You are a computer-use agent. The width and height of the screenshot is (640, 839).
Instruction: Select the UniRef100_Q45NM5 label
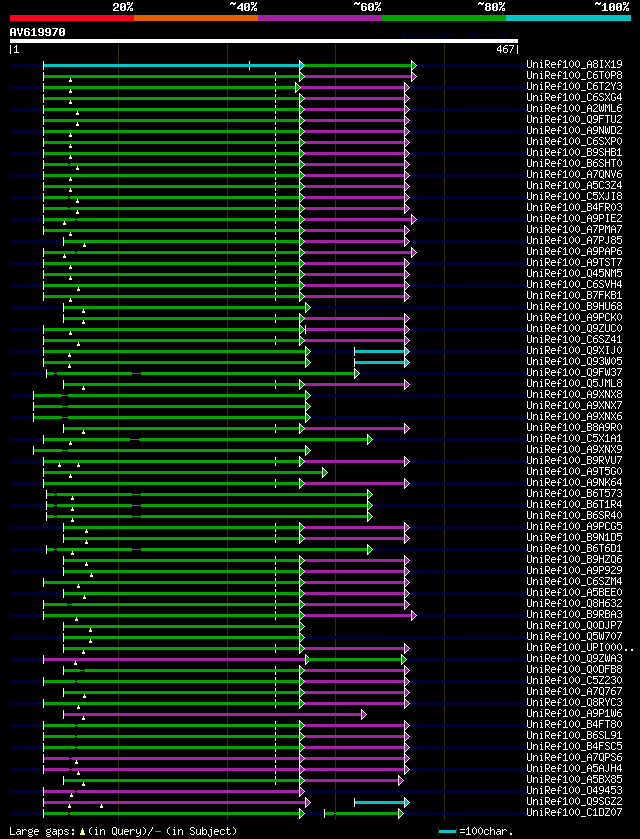574,273
